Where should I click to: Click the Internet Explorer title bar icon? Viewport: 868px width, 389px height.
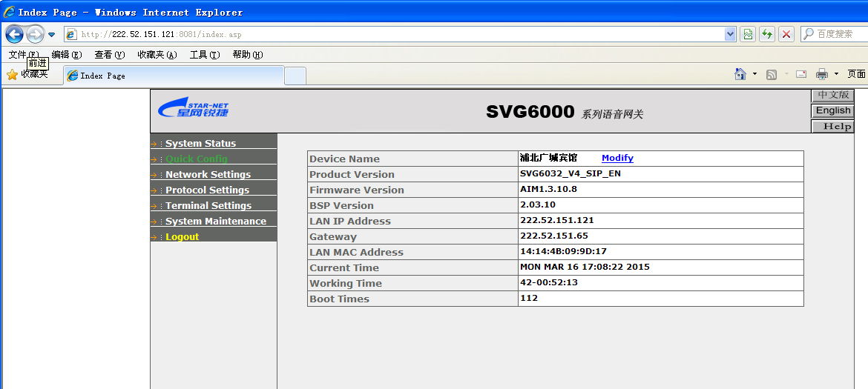point(9,12)
